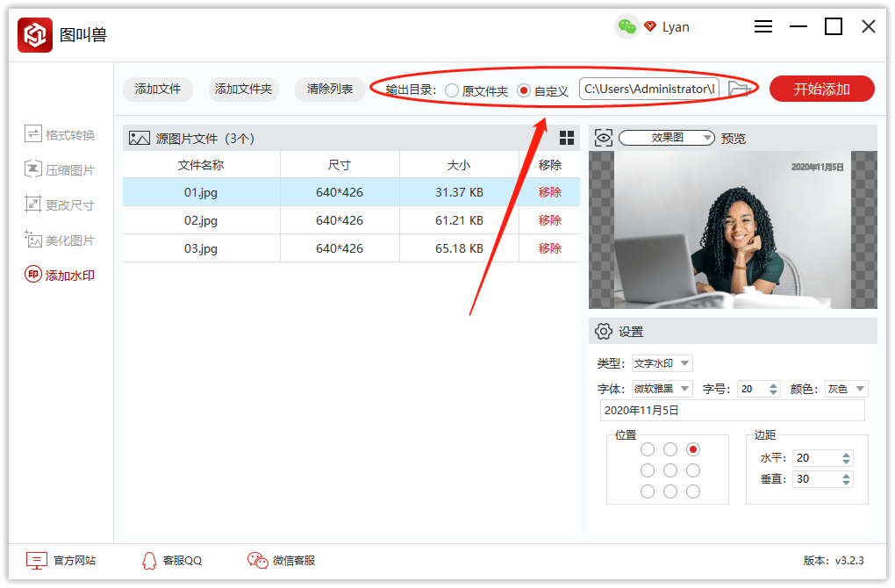Open the 字体 微软雅黑 dropdown
This screenshot has height=588, width=895.
662,389
